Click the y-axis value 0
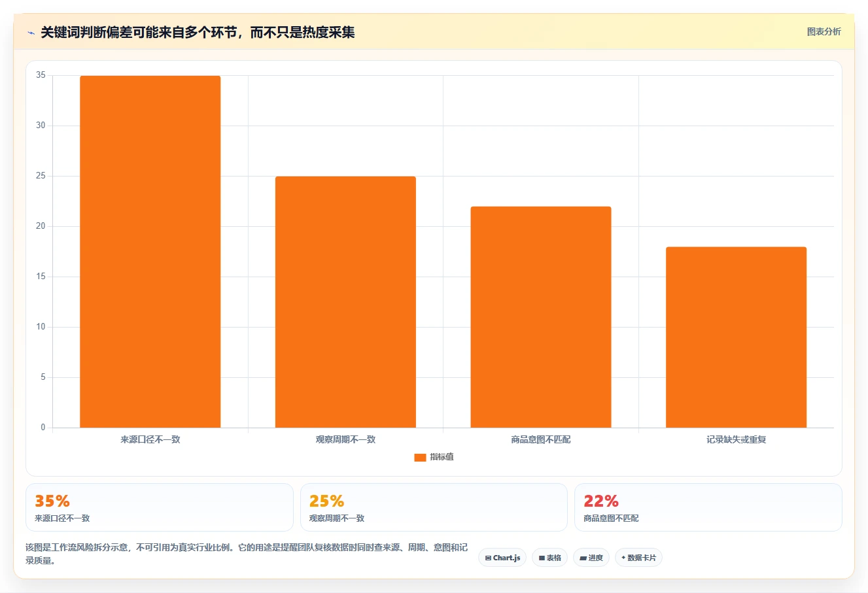This screenshot has height=593, width=868. pos(43,428)
